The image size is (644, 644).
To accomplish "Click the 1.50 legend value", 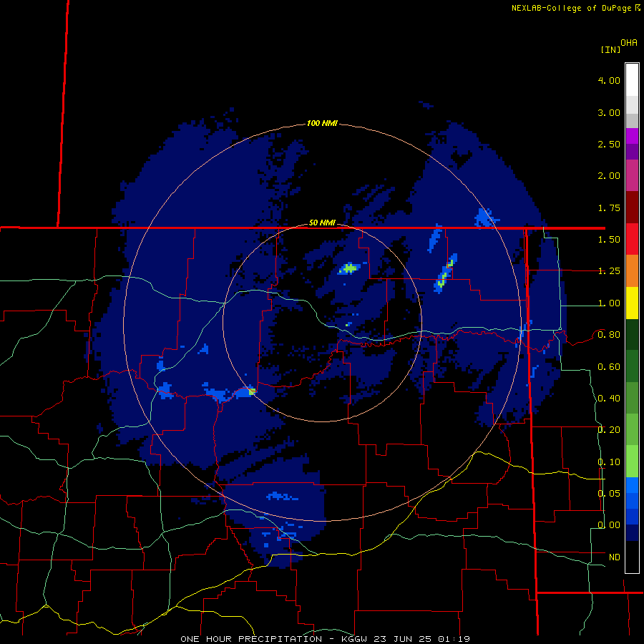I will [609, 240].
